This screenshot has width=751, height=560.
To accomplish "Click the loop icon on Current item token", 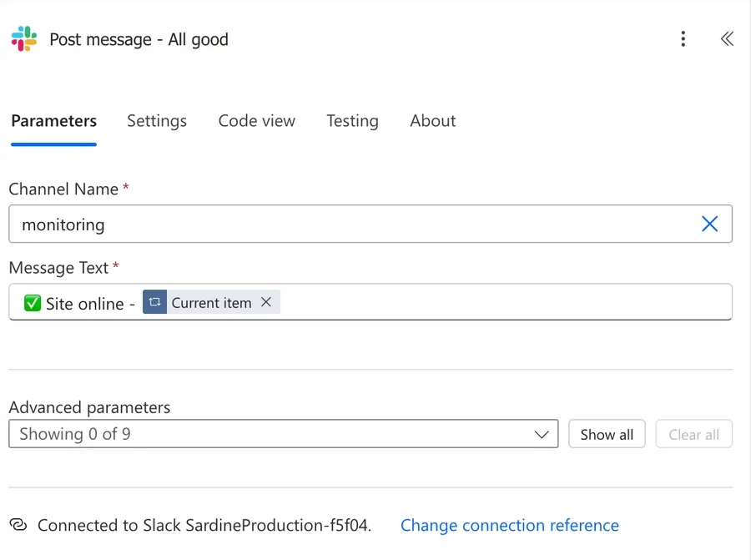I will click(154, 302).
